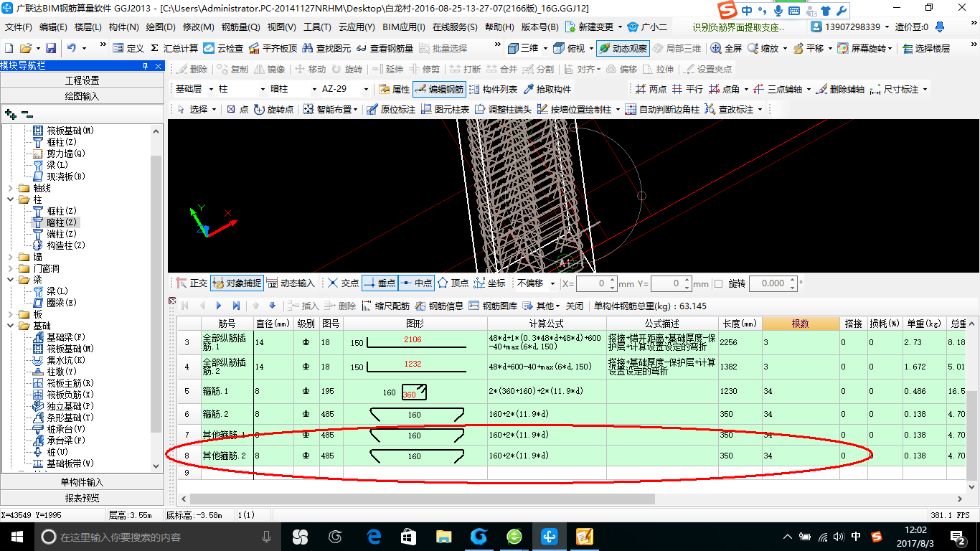This screenshot has height=551, width=980.
Task: Open 构件(N) menu
Action: tap(123, 27)
